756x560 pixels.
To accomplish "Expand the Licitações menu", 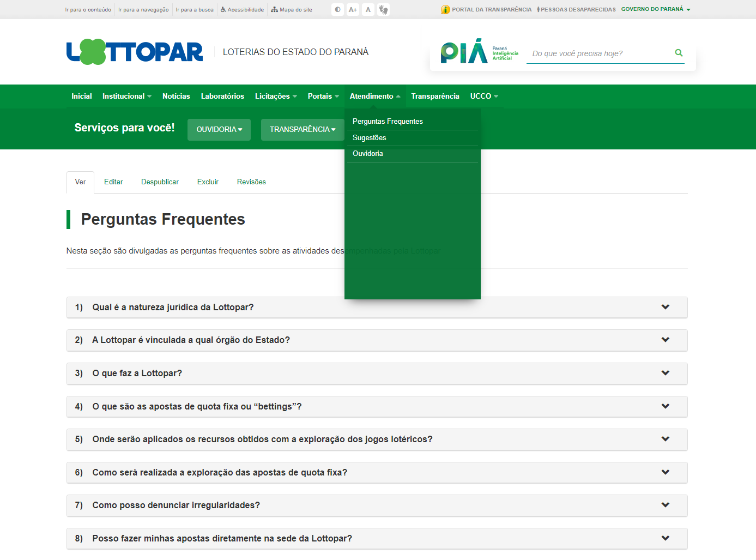I will coord(276,96).
